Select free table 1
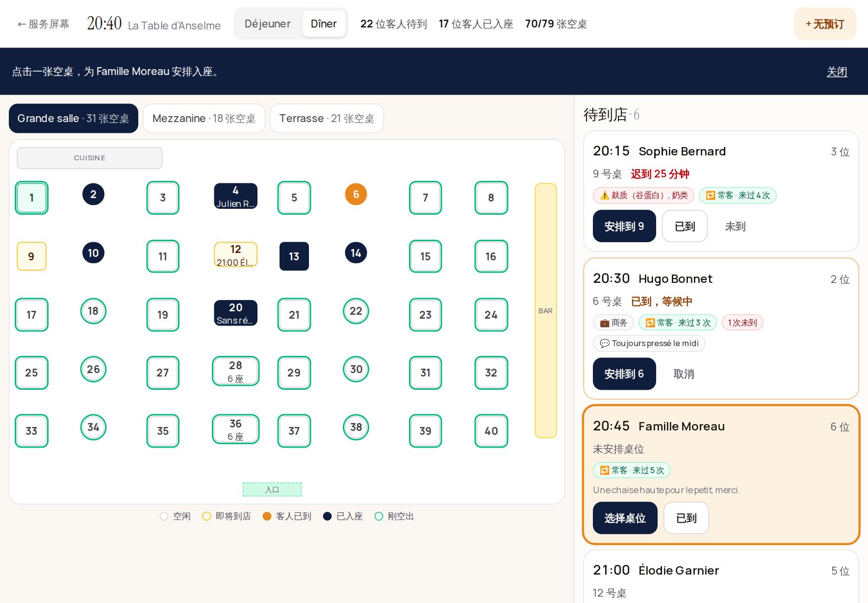 31,198
